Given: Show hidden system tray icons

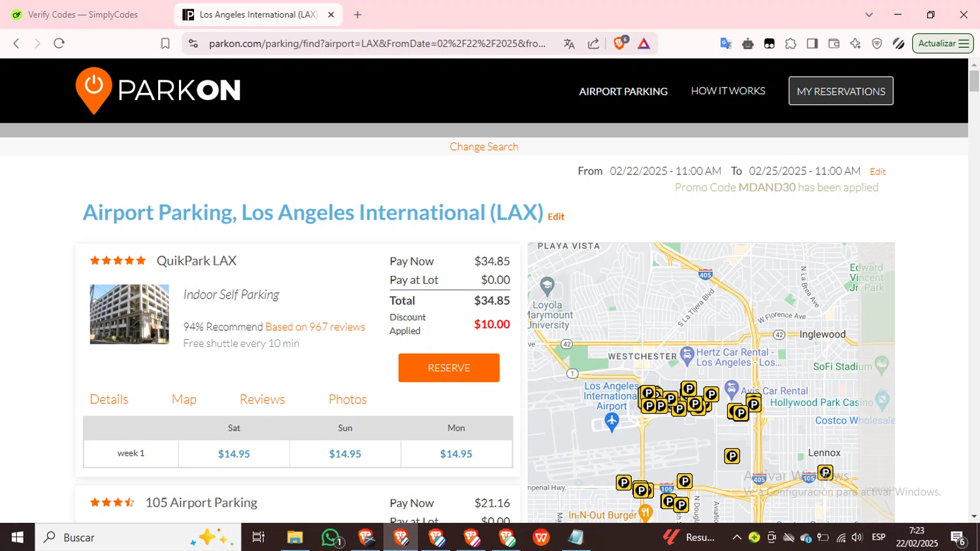Looking at the screenshot, I should point(736,537).
